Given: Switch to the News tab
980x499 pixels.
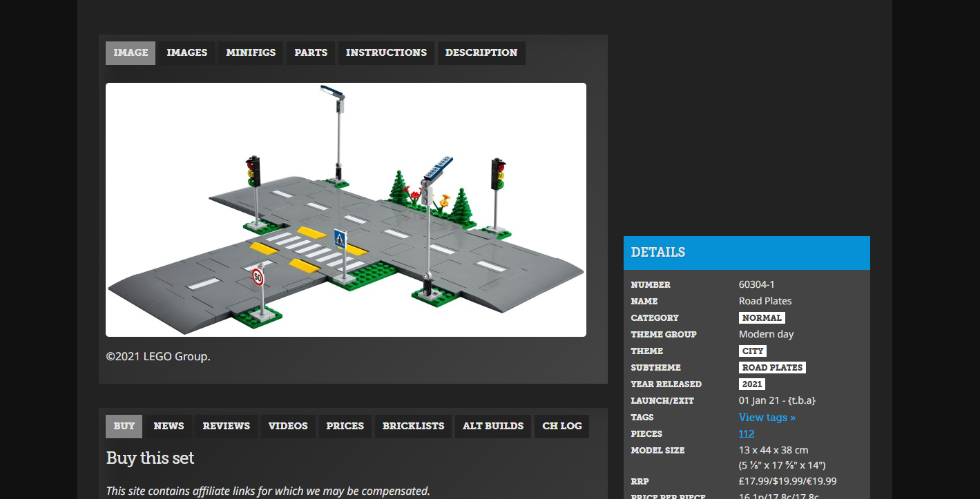Looking at the screenshot, I should point(169,427).
